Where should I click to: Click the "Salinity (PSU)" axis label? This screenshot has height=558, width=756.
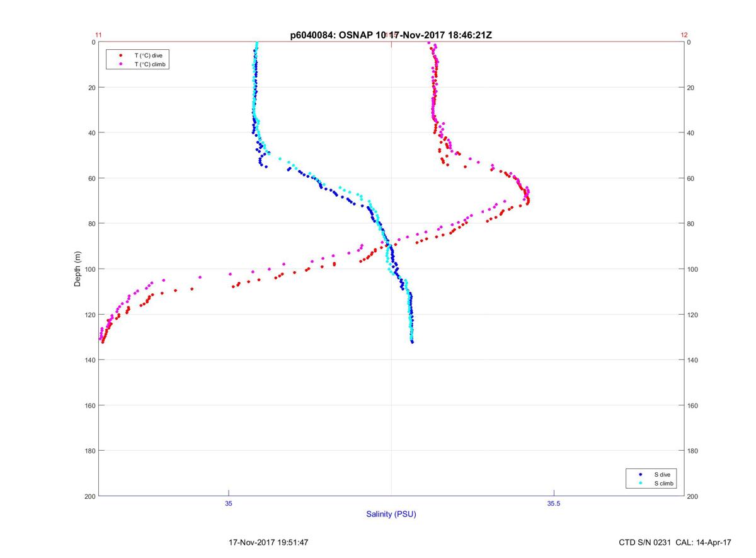tap(391, 514)
